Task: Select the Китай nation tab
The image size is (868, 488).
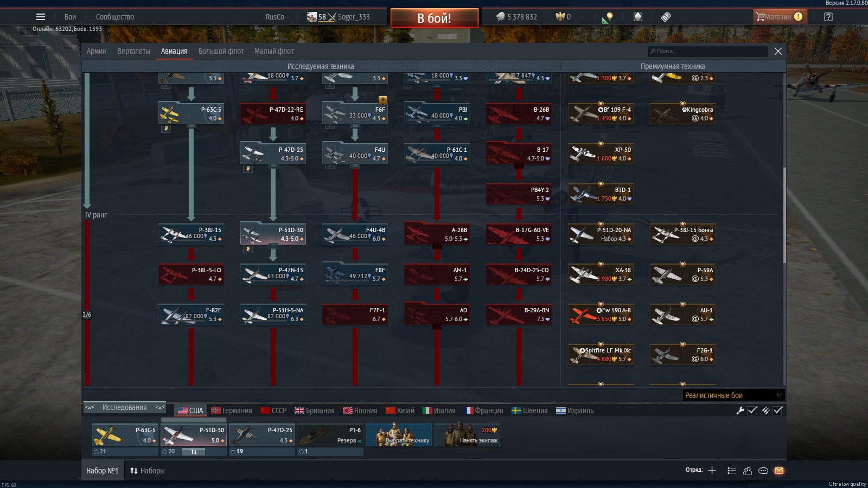Action: [x=400, y=410]
